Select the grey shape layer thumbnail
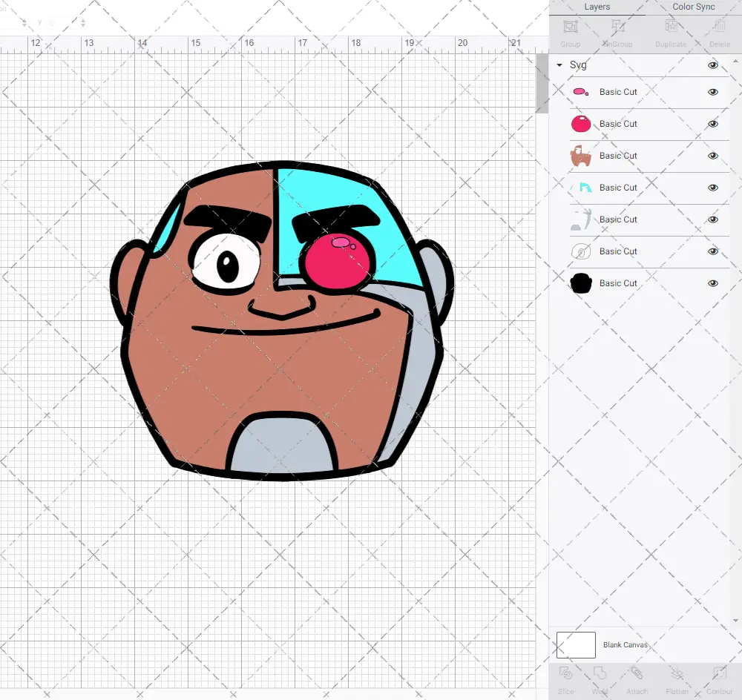Image resolution: width=742 pixels, height=700 pixels. point(581,219)
